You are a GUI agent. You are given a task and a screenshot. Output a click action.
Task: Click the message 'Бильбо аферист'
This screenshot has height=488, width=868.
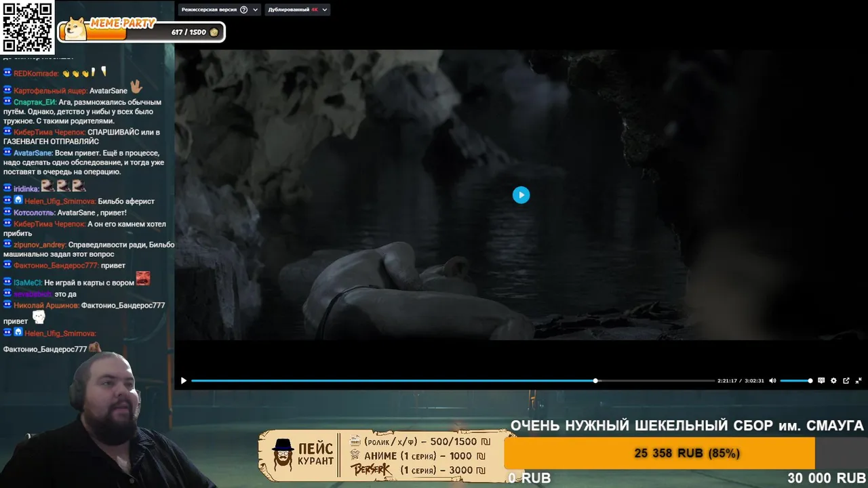(x=126, y=201)
